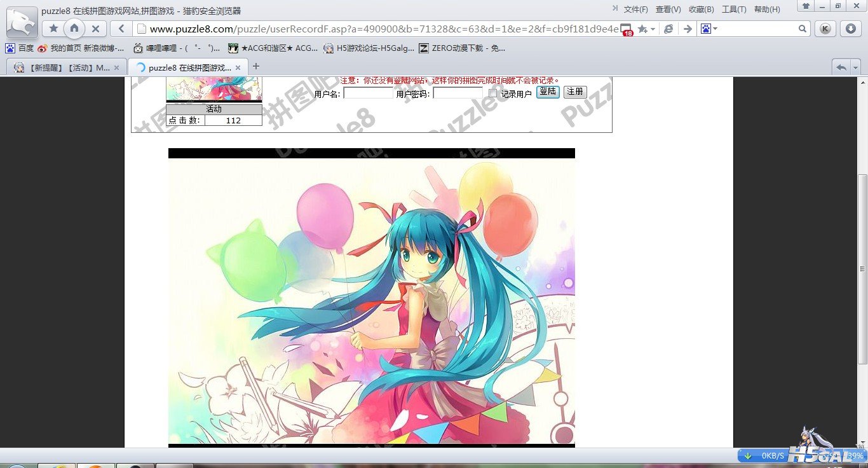
Task: Stop the page loading with the X button
Action: (x=95, y=29)
